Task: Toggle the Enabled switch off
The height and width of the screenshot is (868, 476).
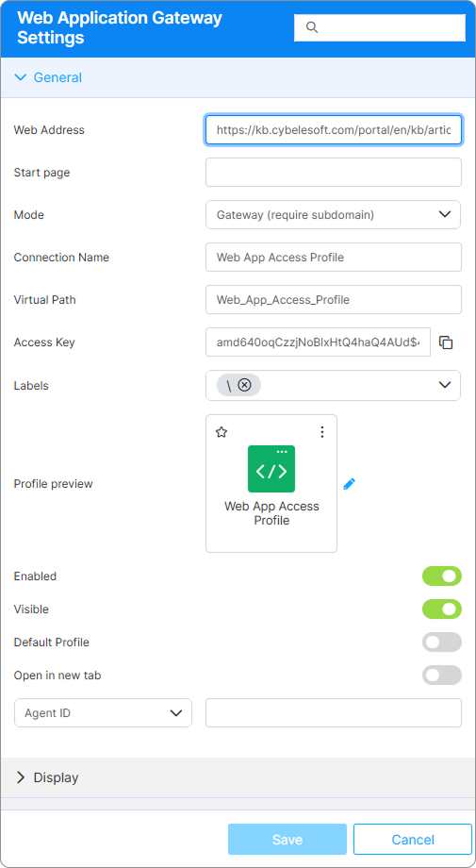Action: point(442,576)
